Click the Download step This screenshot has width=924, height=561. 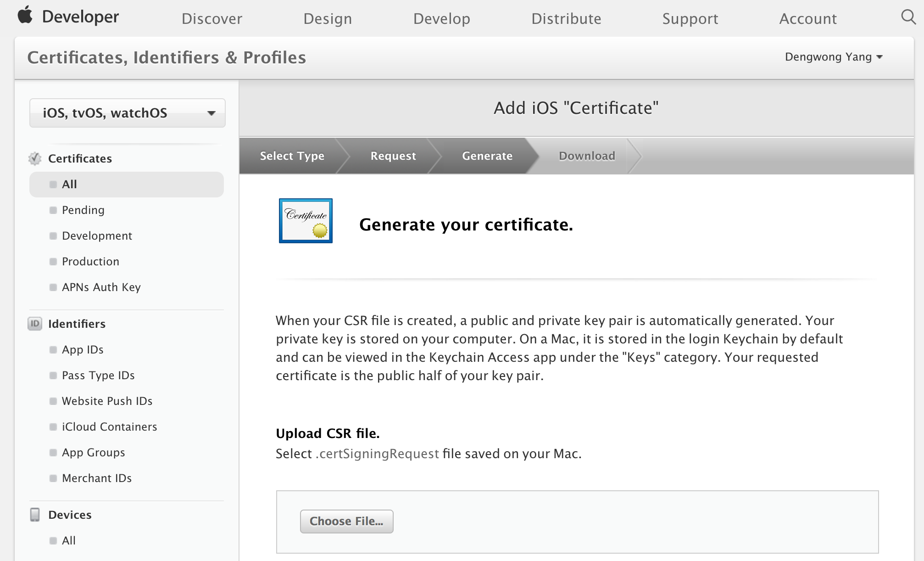(x=587, y=156)
